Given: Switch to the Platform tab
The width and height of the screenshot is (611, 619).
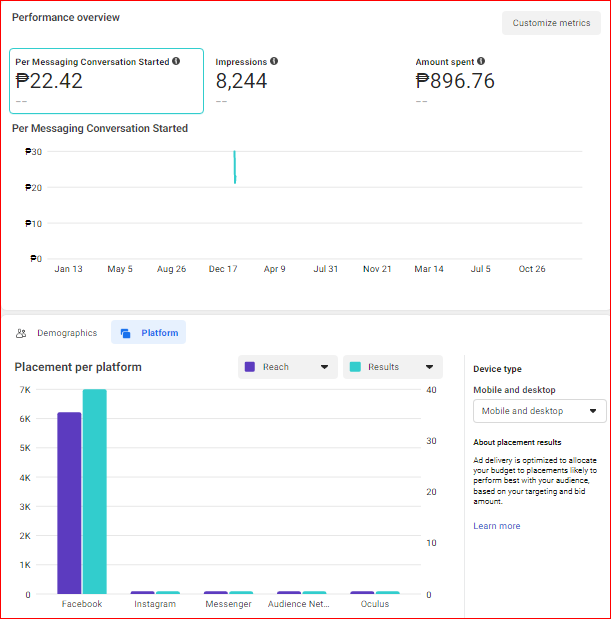Looking at the screenshot, I should pyautogui.click(x=149, y=333).
